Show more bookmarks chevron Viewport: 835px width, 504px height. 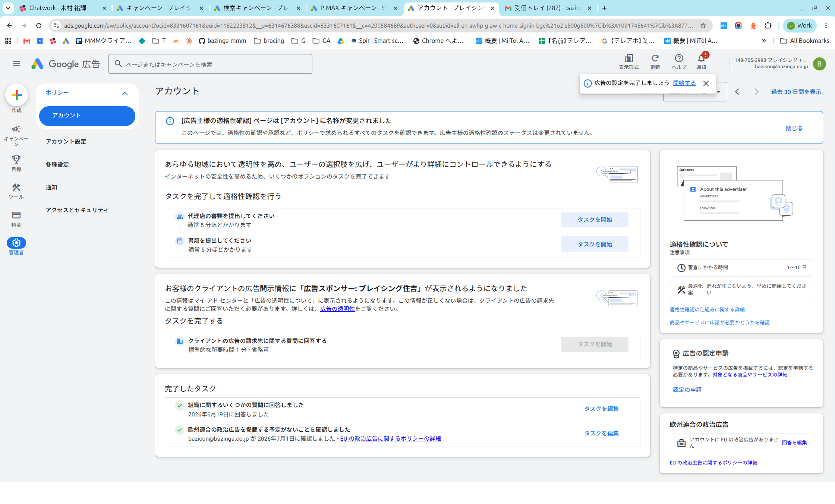764,41
